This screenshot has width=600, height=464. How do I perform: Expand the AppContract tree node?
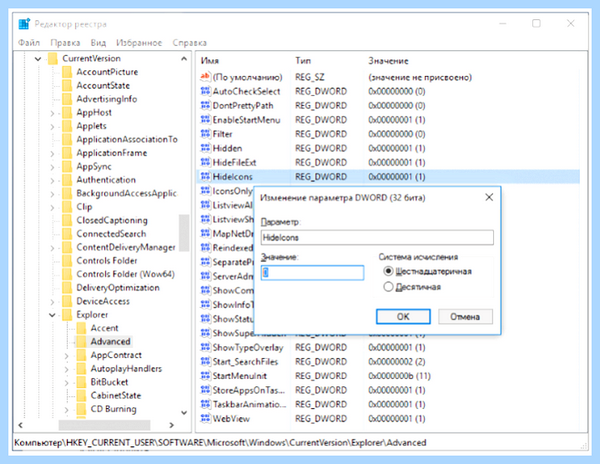(67, 355)
